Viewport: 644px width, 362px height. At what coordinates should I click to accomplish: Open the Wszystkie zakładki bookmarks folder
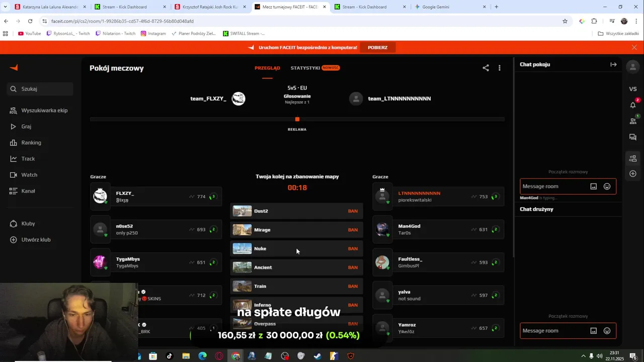(x=618, y=34)
